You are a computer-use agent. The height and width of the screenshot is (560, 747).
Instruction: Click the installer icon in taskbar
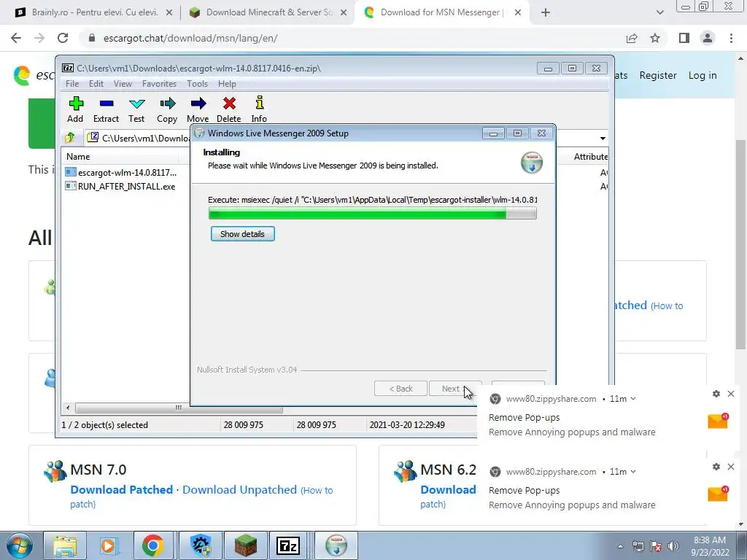tap(336, 545)
